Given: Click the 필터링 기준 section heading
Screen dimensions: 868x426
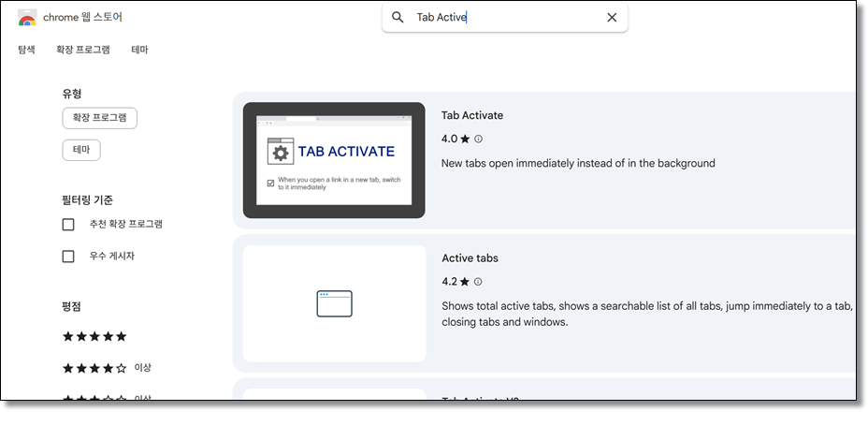Looking at the screenshot, I should click(88, 200).
